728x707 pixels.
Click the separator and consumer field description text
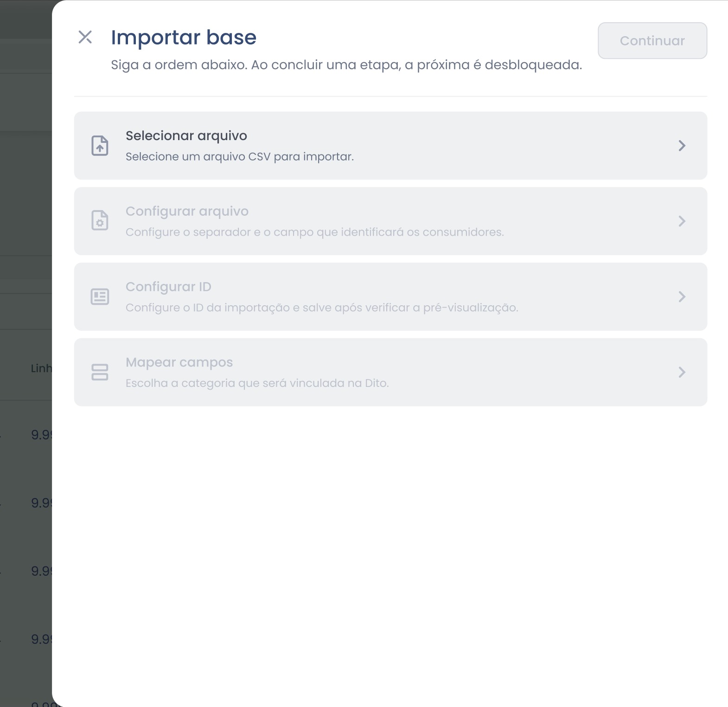click(315, 232)
